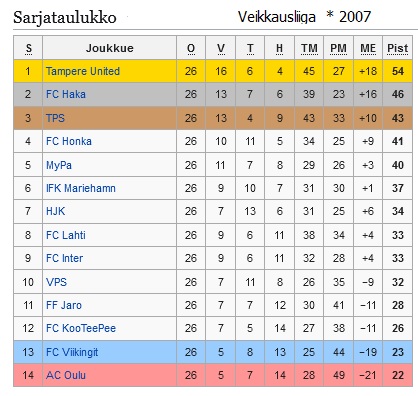Click the MyPa team link
The width and height of the screenshot is (418, 396).
point(59,165)
